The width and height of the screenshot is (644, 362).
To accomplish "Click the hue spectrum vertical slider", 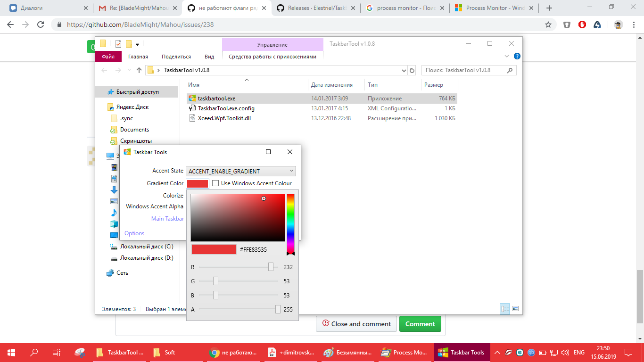I will pyautogui.click(x=290, y=224).
